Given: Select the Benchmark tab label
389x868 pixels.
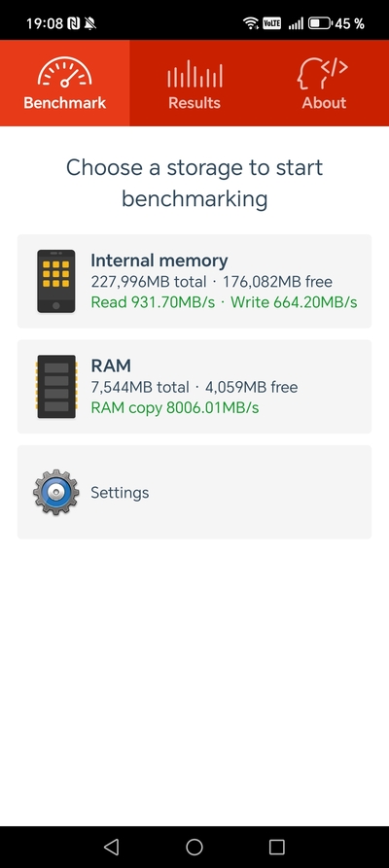Looking at the screenshot, I should point(65,103).
